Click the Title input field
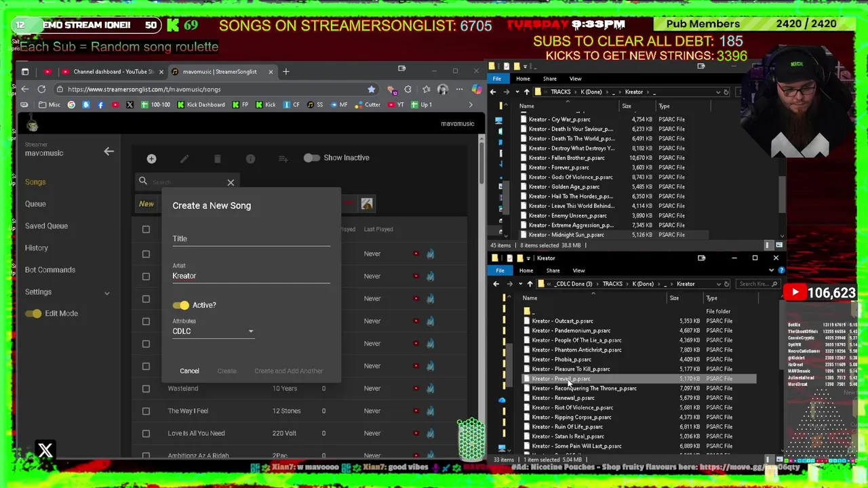This screenshot has width=868, height=488. pyautogui.click(x=251, y=239)
